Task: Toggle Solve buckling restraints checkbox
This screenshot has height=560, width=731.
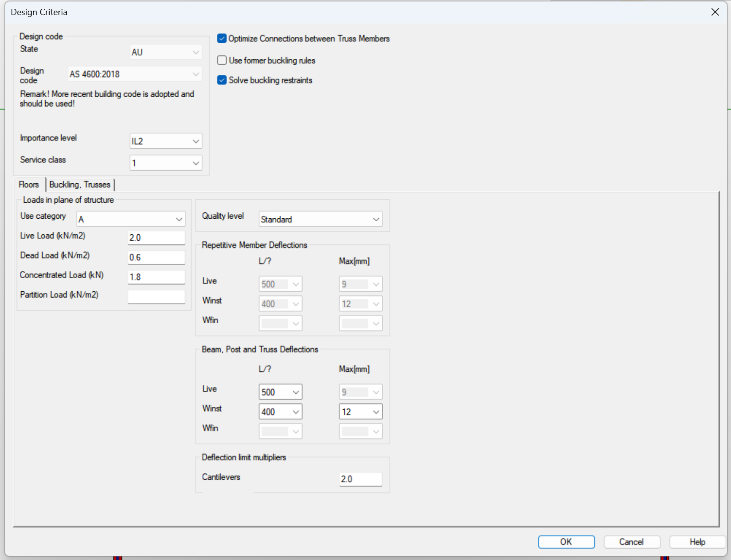Action: 222,80
